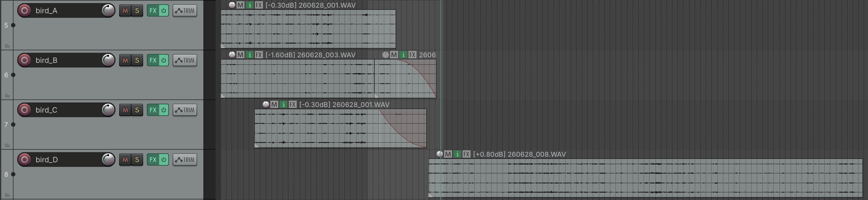
Task: Show the FX chain for track bird_C
Action: (x=153, y=110)
